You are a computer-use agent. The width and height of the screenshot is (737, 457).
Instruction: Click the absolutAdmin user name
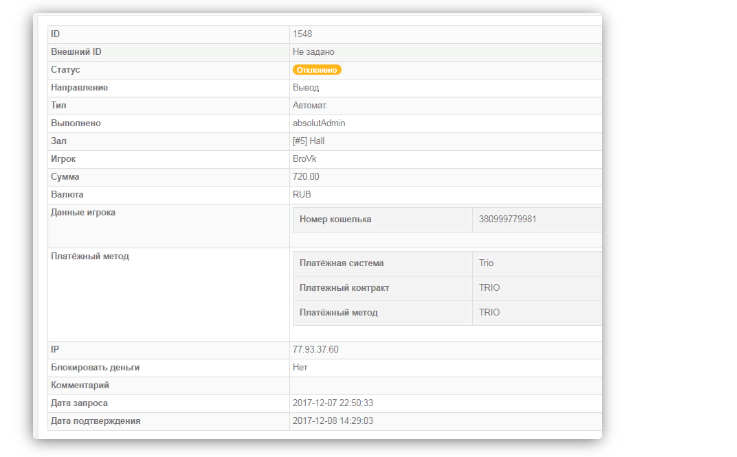tap(318, 123)
